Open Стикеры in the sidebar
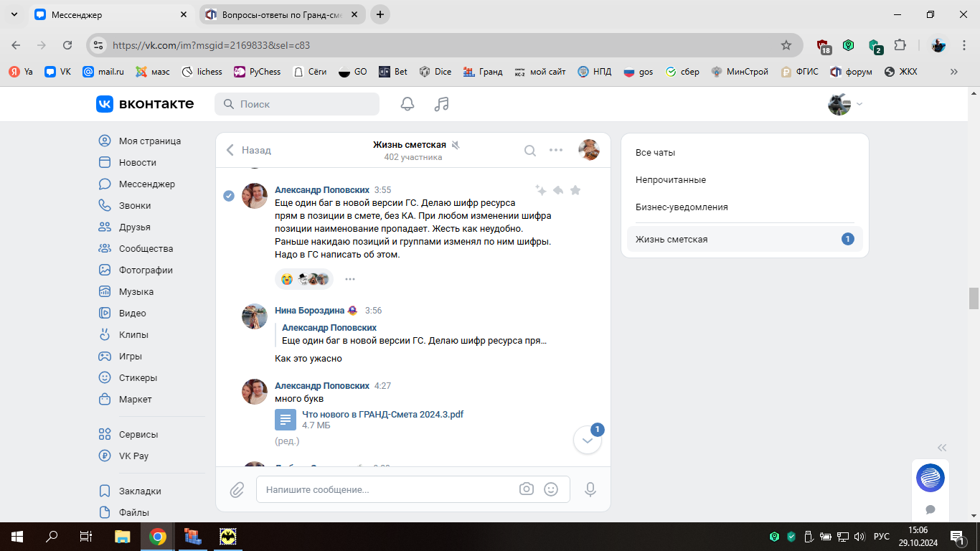The width and height of the screenshot is (980, 551). tap(128, 378)
